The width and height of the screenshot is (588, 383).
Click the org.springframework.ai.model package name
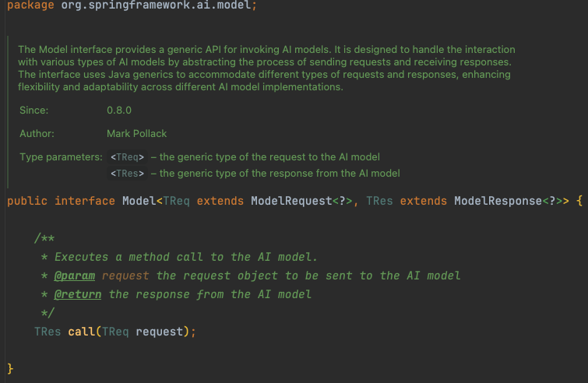pos(156,5)
